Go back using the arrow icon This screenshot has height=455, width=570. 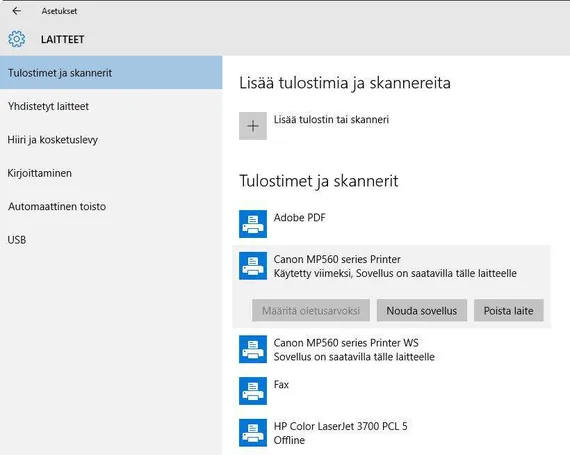click(x=16, y=11)
